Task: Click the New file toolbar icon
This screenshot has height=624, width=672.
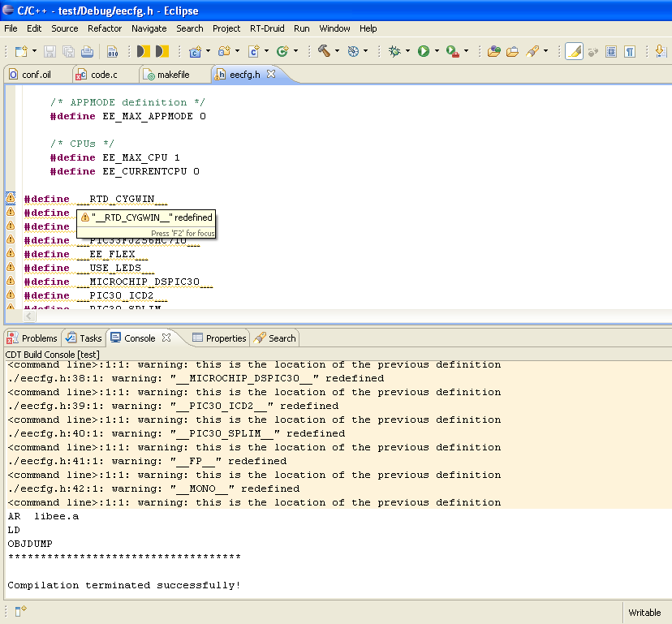Action: (x=21, y=51)
